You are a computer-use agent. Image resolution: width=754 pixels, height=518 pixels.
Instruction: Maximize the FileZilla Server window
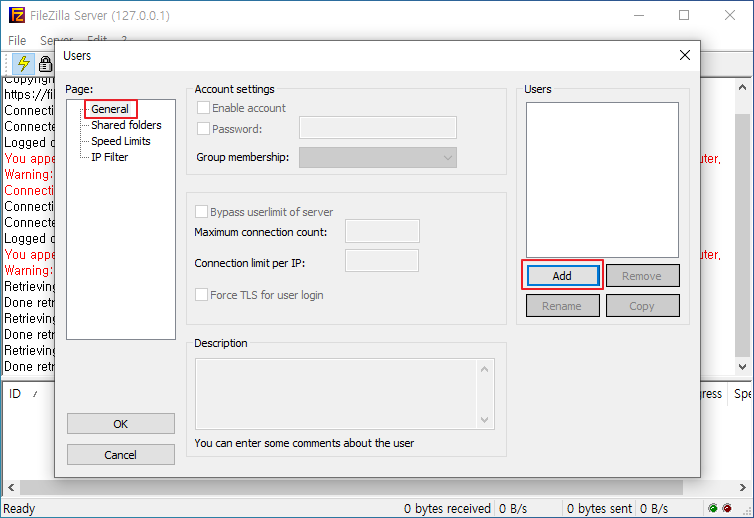pos(684,15)
